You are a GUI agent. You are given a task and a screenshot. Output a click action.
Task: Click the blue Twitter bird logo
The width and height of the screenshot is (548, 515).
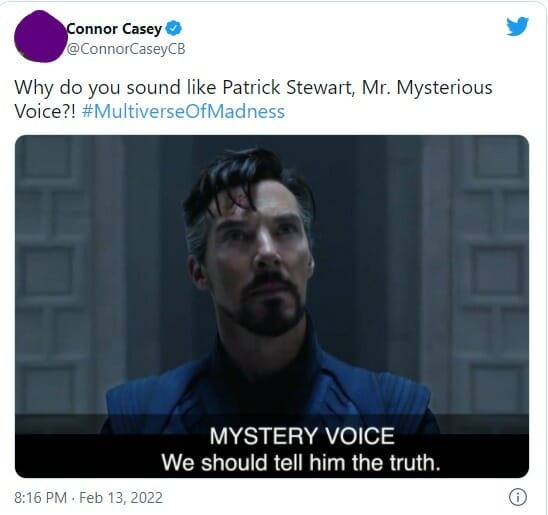click(x=518, y=26)
